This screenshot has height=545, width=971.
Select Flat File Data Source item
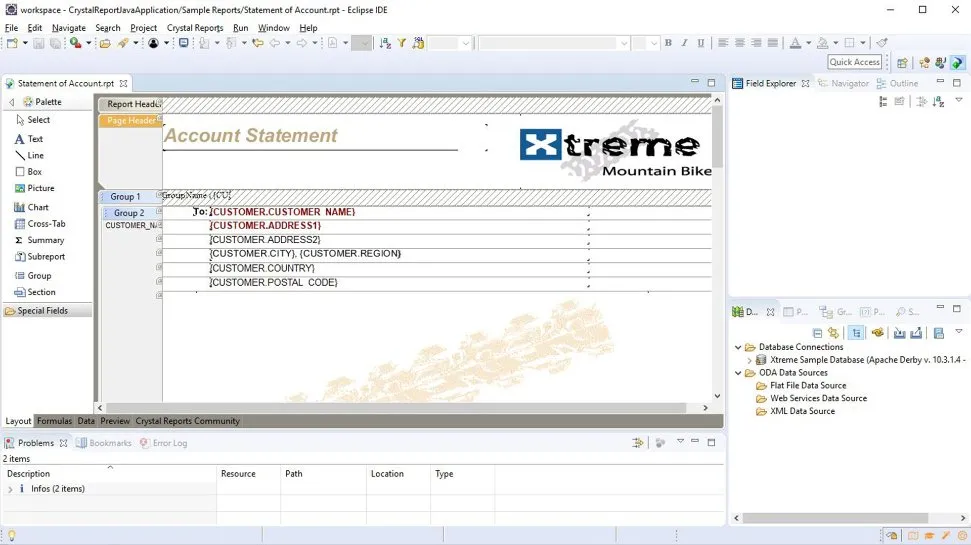click(808, 385)
